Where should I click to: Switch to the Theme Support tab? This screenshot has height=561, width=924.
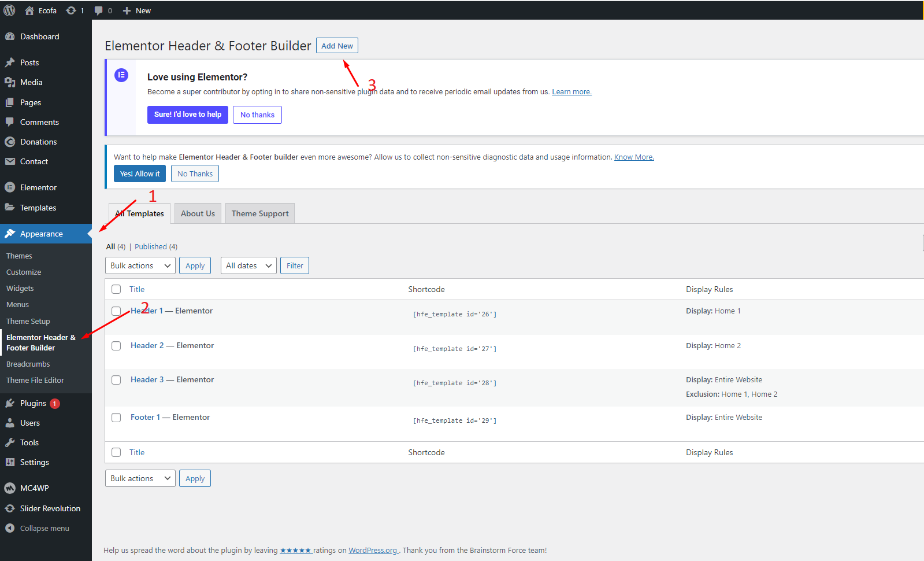point(260,213)
